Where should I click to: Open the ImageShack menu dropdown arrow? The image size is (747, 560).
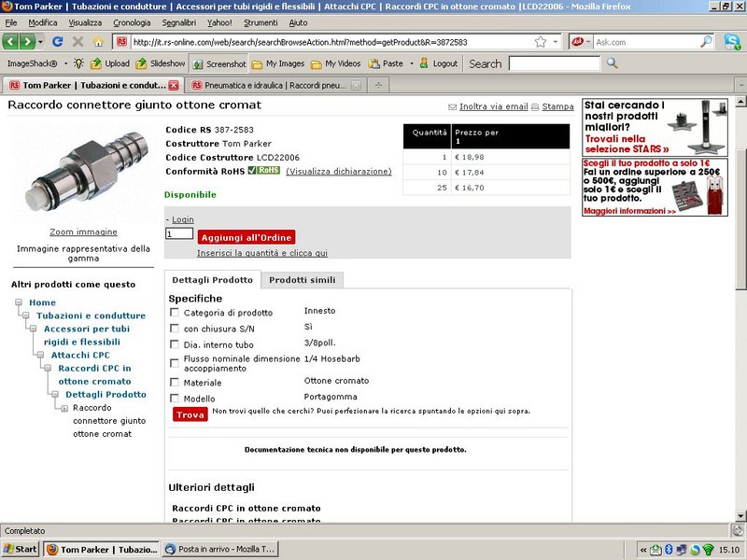click(65, 63)
